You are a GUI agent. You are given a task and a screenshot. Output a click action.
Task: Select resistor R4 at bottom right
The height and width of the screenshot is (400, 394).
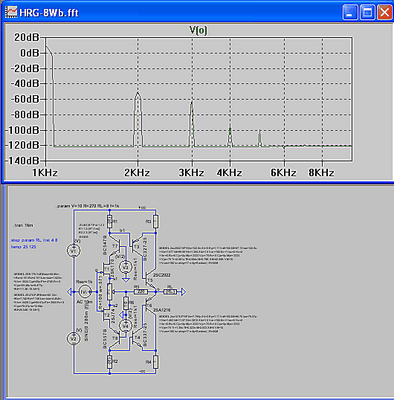point(156,362)
